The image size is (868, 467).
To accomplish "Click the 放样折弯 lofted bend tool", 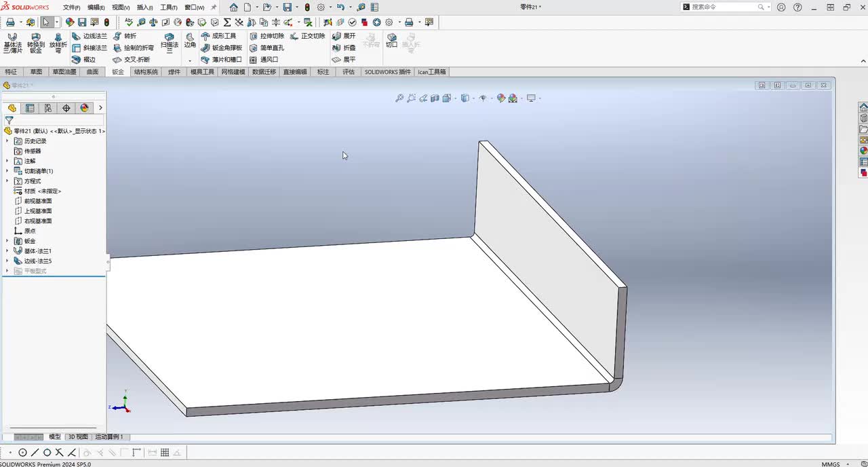I will coord(58,43).
